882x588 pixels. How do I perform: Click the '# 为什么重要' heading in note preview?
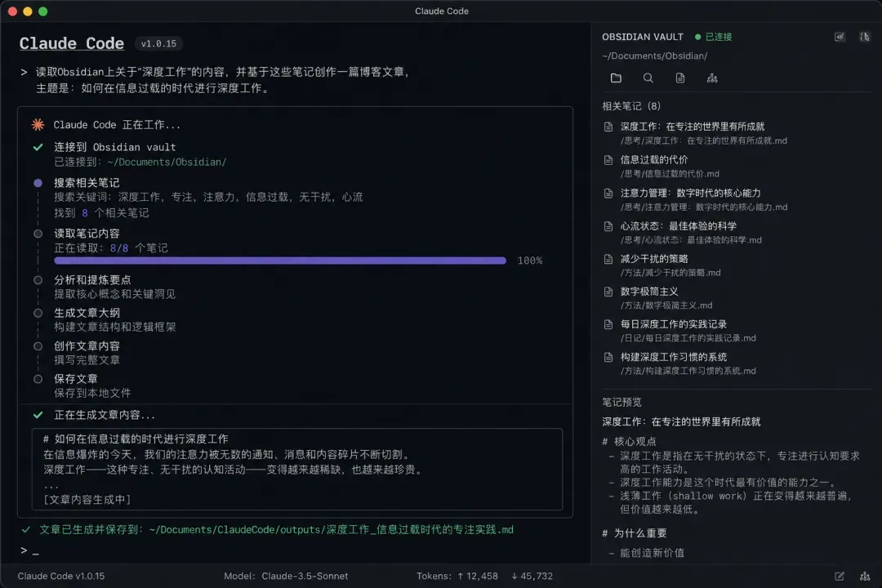[x=634, y=532]
